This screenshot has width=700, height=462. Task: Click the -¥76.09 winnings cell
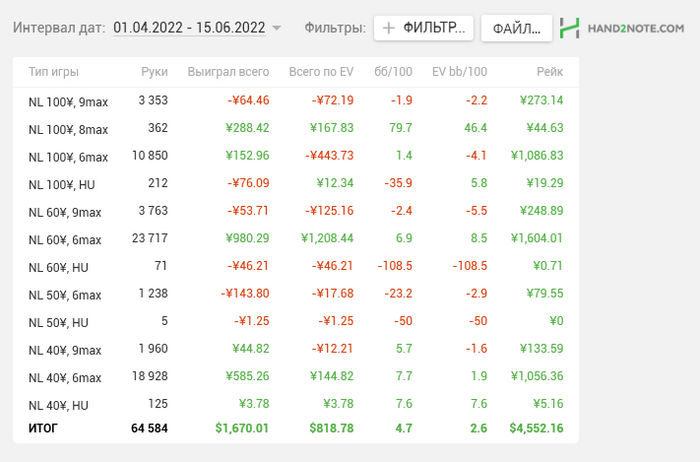point(248,183)
